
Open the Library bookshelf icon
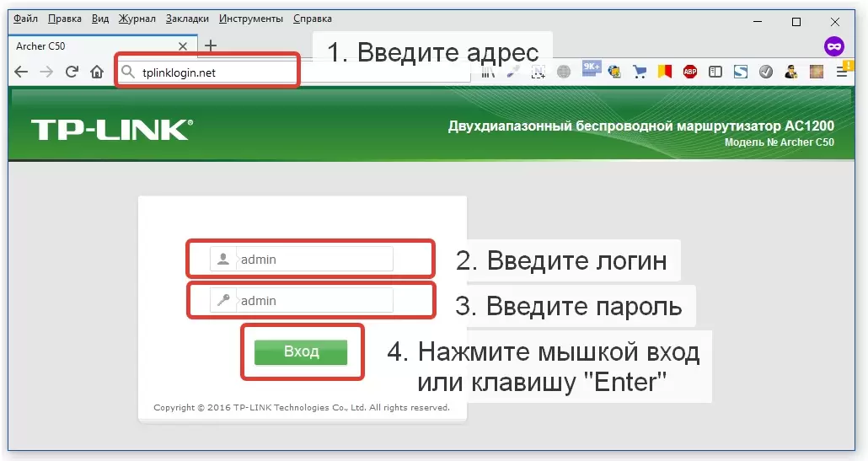[488, 72]
